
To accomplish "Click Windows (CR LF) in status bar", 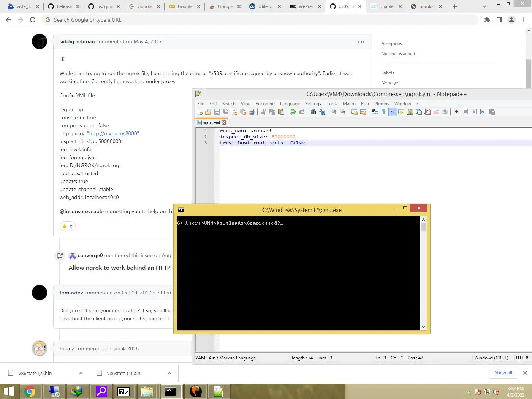I will tap(491, 358).
